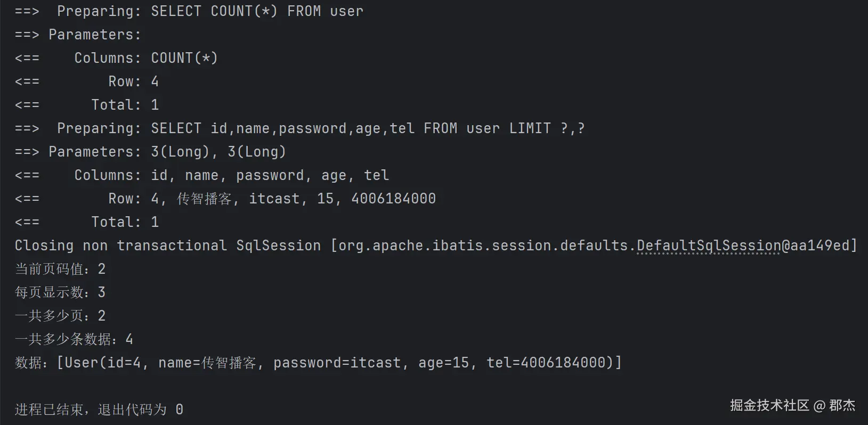The image size is (868, 425).
Task: Click the 每页显示数：3 output line
Action: [60, 292]
